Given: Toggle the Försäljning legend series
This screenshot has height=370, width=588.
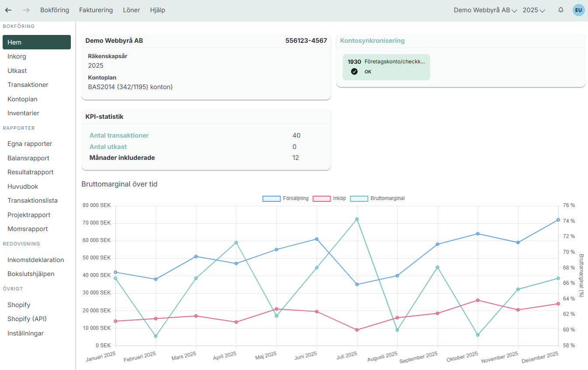Looking at the screenshot, I should pos(285,198).
